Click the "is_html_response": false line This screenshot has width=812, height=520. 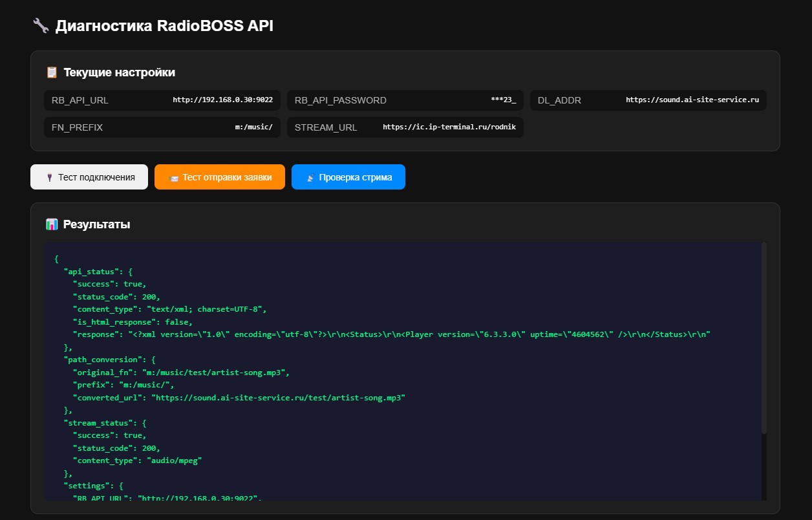point(133,321)
